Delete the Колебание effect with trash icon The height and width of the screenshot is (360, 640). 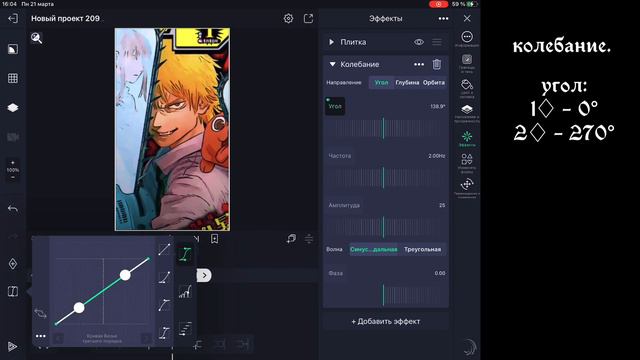pos(436,64)
